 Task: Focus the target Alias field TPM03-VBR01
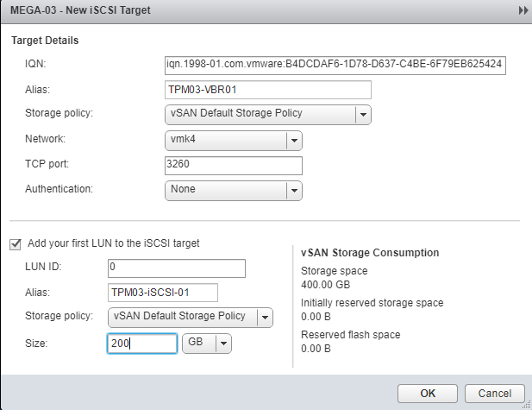click(268, 90)
